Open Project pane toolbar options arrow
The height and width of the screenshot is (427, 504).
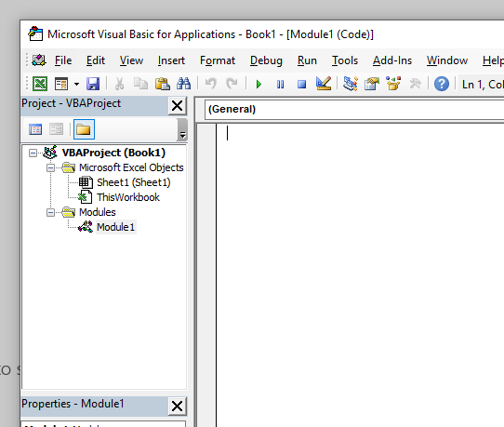[182, 130]
